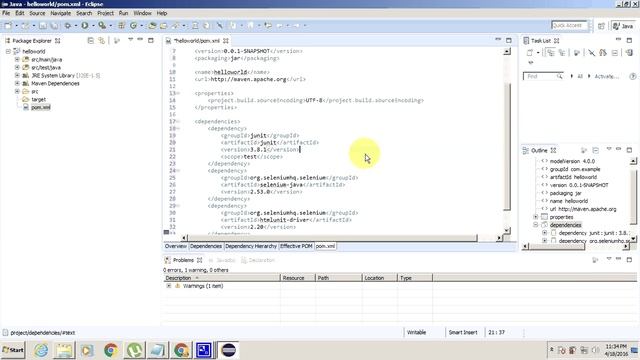Click the Task List help question icon
The width and height of the screenshot is (640, 360).
(x=633, y=76)
